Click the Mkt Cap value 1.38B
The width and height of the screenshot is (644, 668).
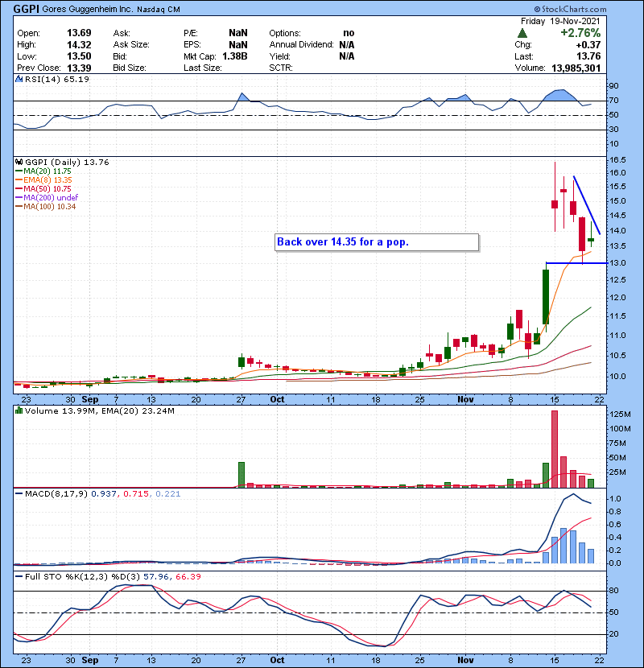pos(235,56)
